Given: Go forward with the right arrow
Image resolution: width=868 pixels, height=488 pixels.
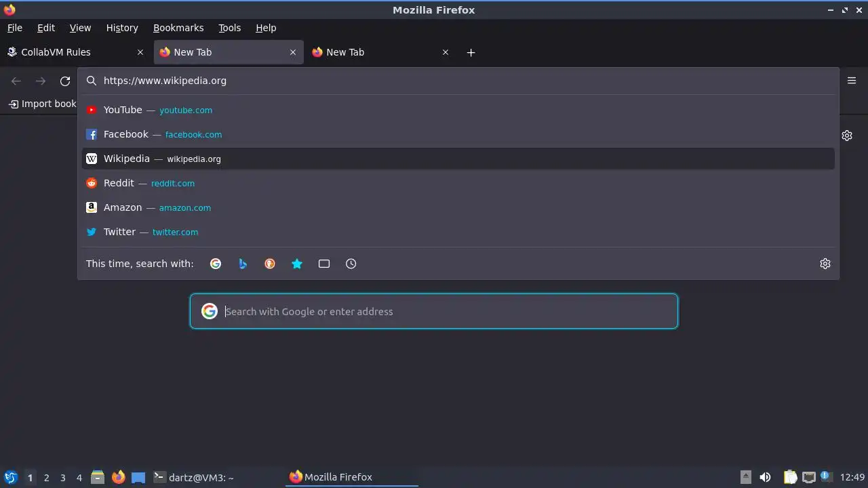Looking at the screenshot, I should [41, 81].
